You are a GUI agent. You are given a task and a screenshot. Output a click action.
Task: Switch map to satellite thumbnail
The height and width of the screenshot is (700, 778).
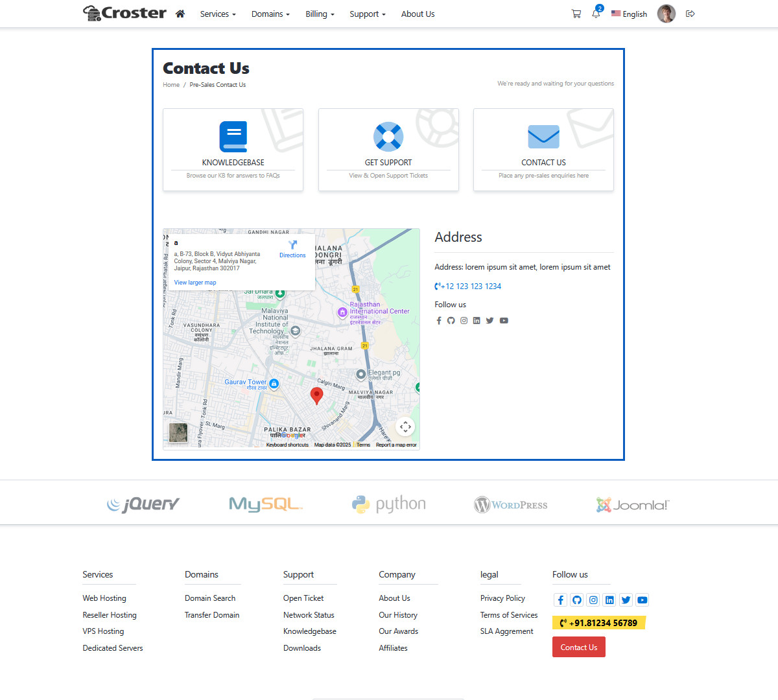click(x=178, y=432)
